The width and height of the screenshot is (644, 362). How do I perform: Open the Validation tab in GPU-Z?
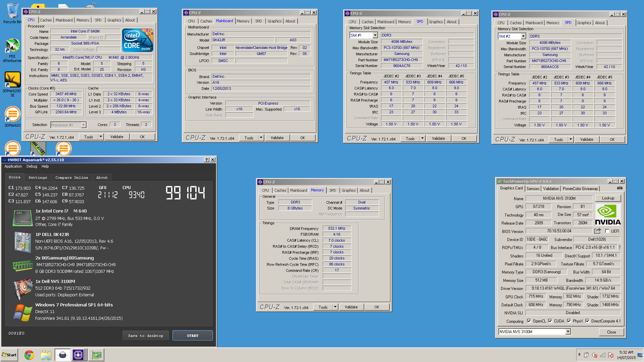click(551, 189)
